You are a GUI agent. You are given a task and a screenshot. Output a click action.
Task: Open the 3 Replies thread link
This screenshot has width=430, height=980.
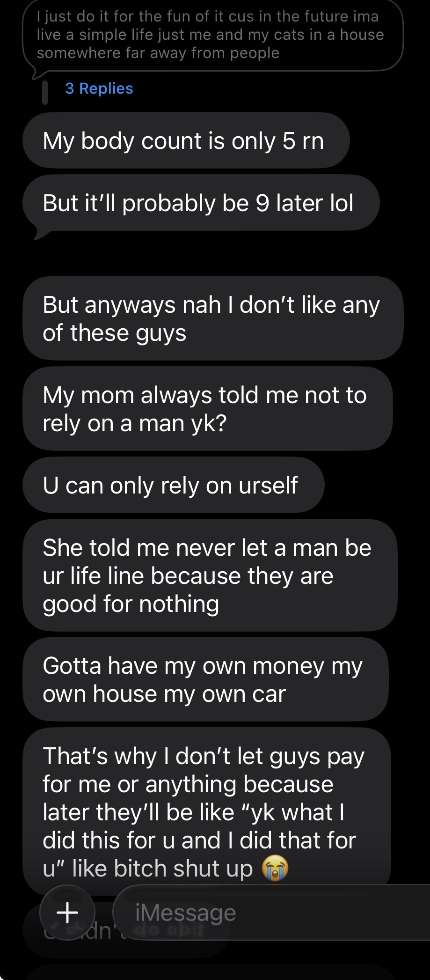99,88
